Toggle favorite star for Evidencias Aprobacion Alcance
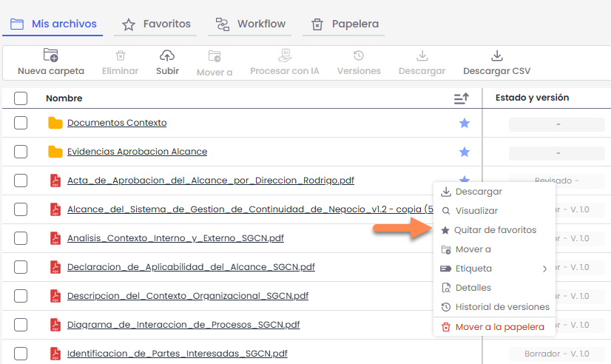 point(465,152)
